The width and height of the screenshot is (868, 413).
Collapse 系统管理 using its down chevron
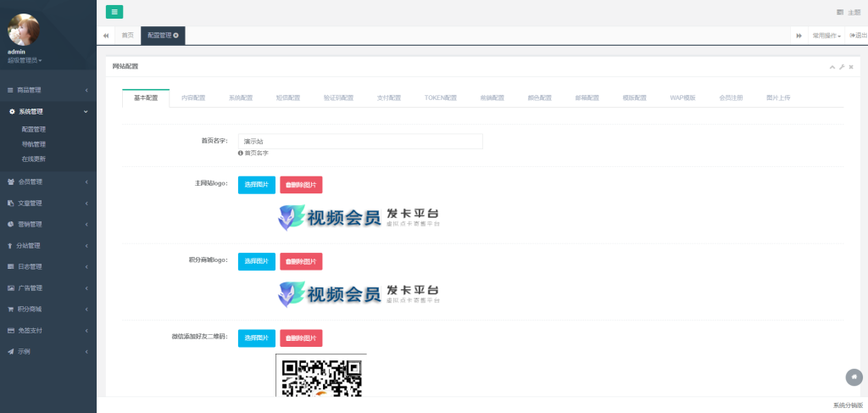coord(86,111)
